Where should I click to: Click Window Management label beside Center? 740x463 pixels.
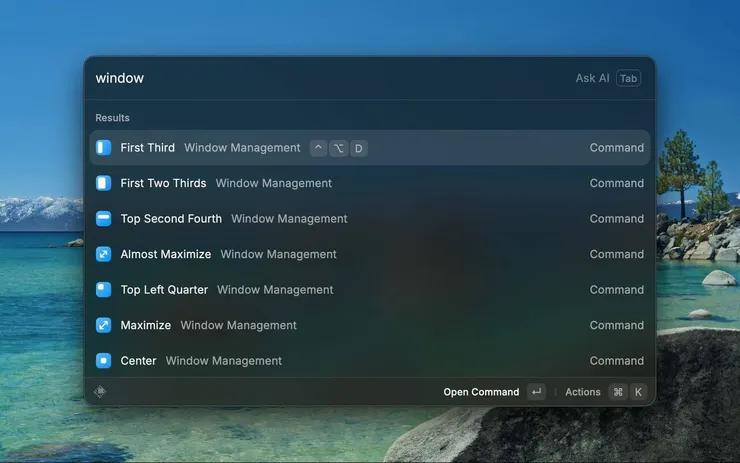224,361
